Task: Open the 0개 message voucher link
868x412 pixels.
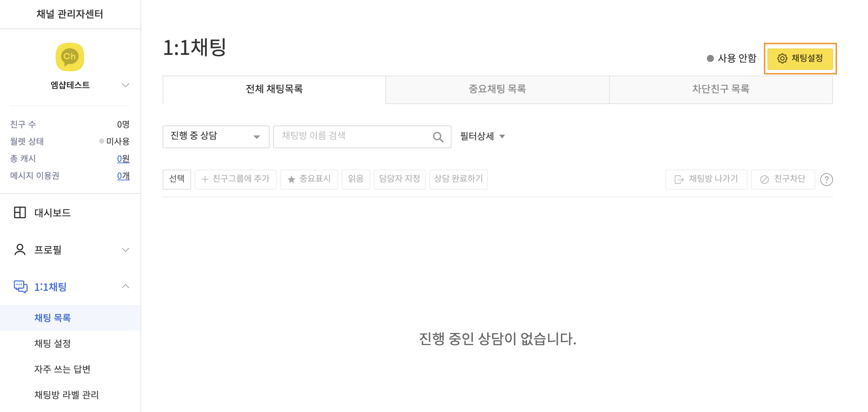Action: 123,176
